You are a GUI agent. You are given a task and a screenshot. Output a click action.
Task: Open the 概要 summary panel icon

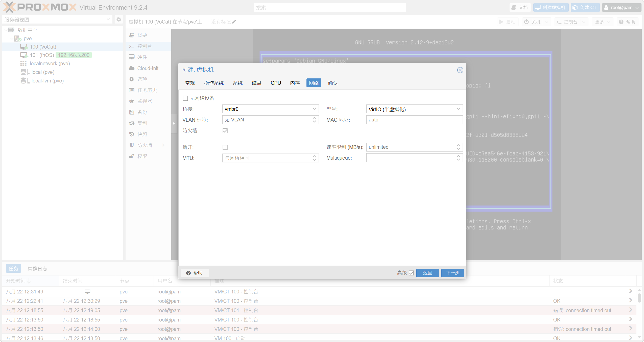[x=132, y=35]
